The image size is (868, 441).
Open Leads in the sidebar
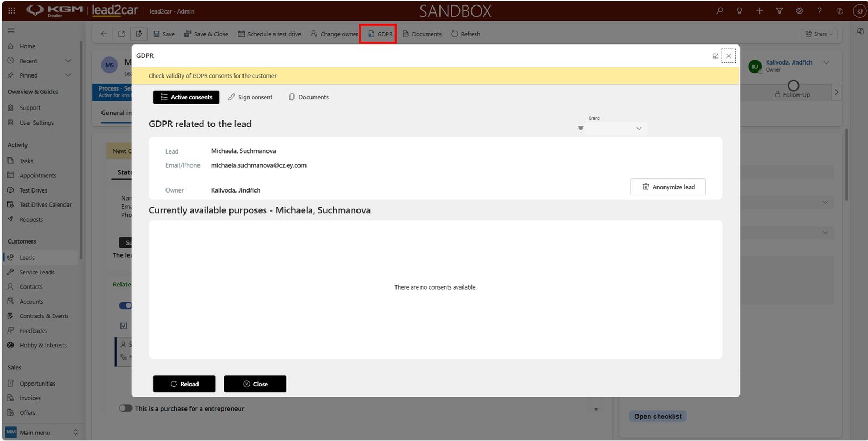pyautogui.click(x=41, y=258)
